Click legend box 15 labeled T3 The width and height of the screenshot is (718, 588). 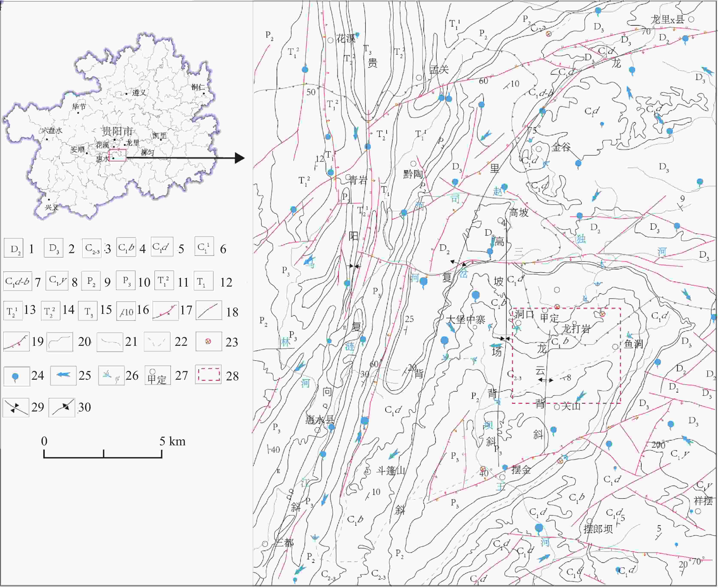coord(88,311)
